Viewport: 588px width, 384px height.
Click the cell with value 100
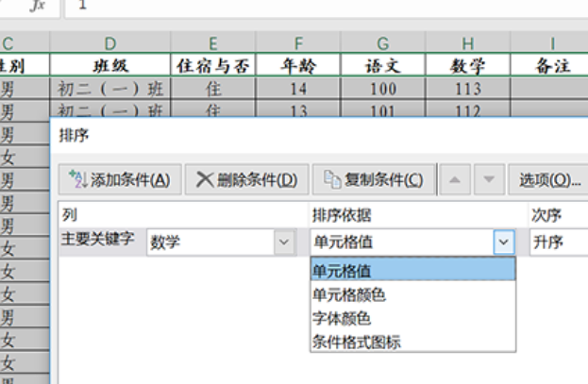tap(383, 89)
